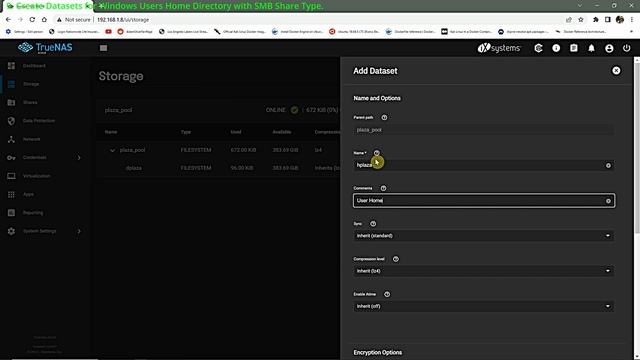Click the Name and Options section heading
Screen dimensions: 640x360
tap(377, 98)
